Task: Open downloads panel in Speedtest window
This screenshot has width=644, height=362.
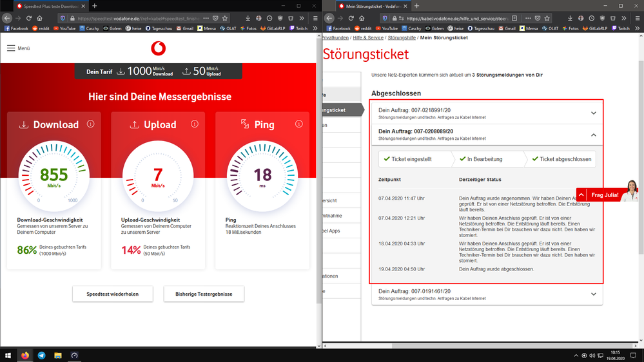Action: click(x=248, y=18)
